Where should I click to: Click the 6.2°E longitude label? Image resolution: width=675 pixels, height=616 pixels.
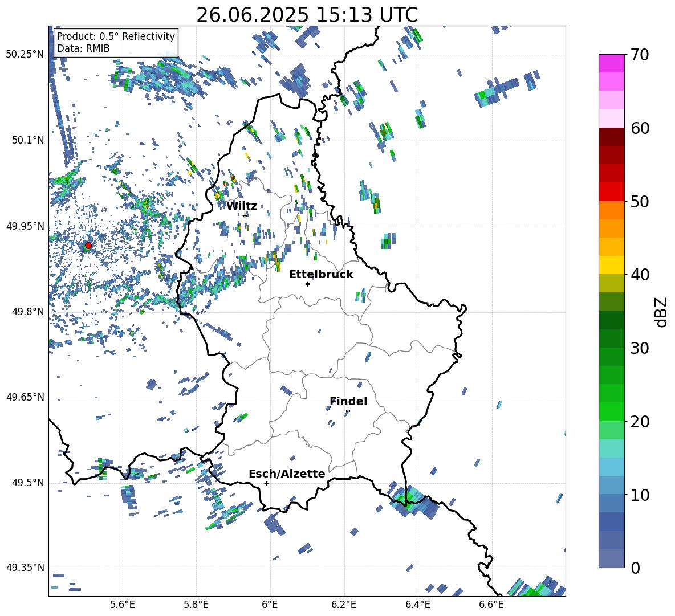(344, 605)
